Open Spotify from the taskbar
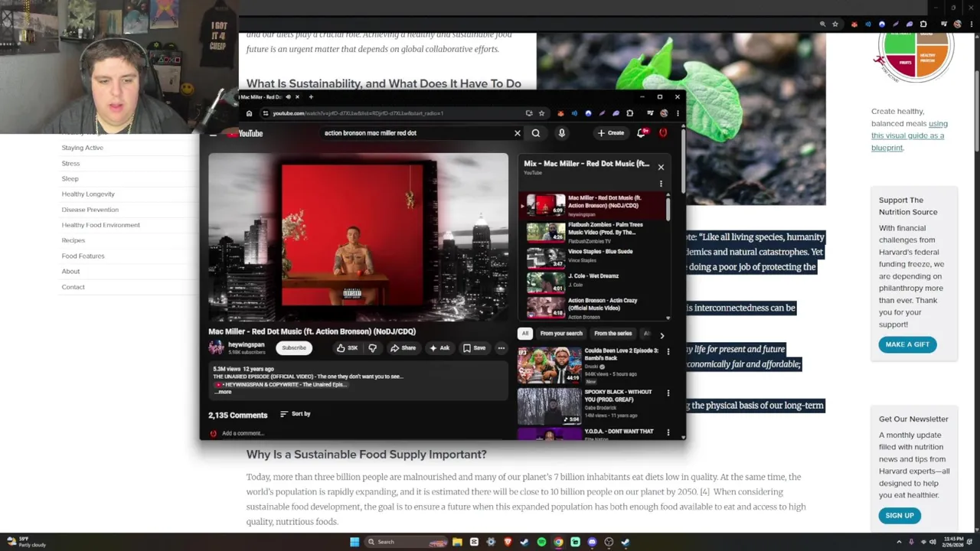980x551 pixels. coord(541,542)
